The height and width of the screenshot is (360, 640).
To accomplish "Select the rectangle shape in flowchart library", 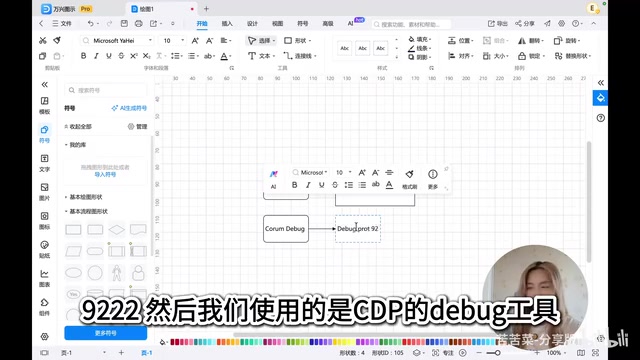I will 73,230.
